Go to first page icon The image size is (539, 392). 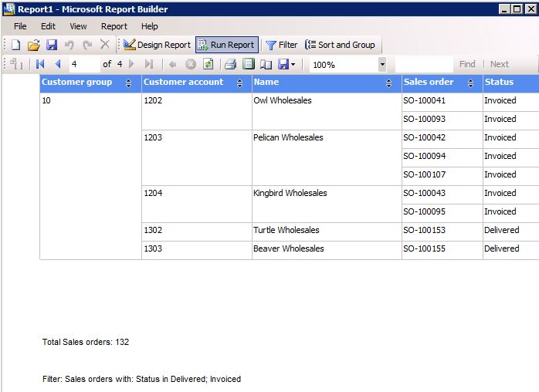click(x=40, y=64)
